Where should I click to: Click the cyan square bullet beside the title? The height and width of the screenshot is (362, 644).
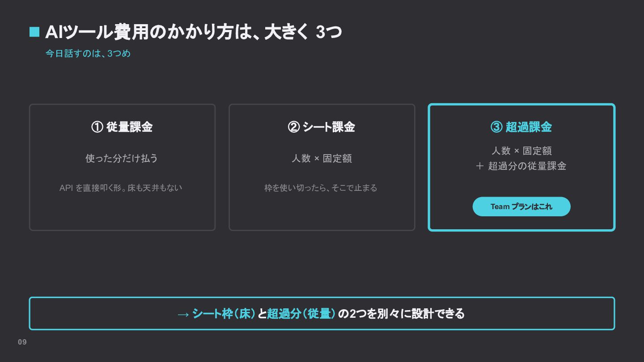click(x=34, y=32)
